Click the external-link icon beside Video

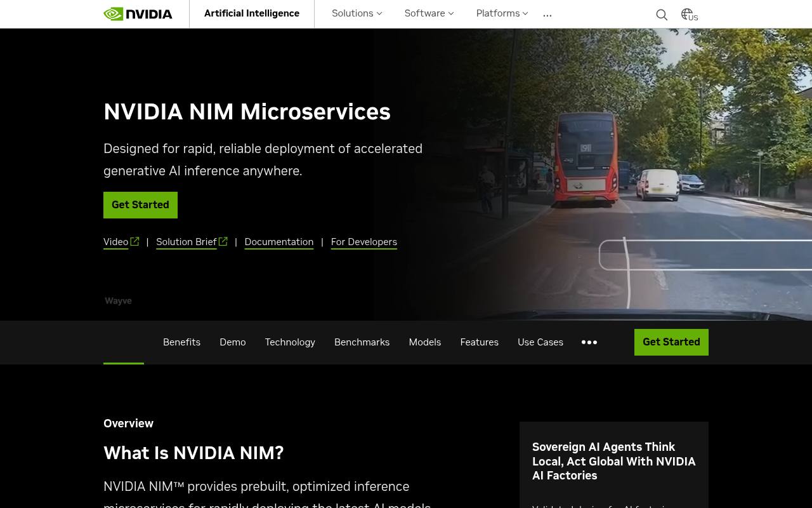(x=134, y=241)
